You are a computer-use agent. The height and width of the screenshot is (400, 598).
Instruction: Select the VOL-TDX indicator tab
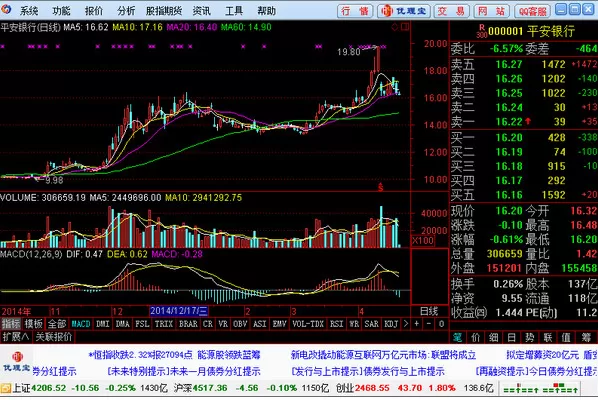tap(308, 324)
